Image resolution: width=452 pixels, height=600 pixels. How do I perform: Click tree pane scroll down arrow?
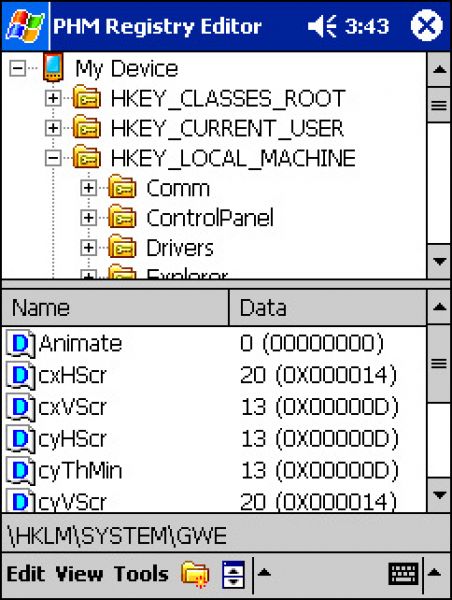439,262
